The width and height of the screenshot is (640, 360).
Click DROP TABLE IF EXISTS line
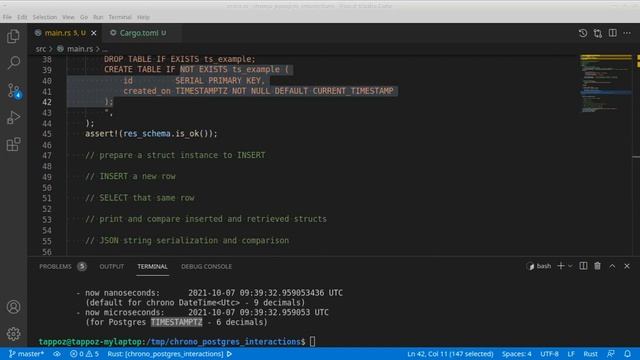[x=180, y=60]
